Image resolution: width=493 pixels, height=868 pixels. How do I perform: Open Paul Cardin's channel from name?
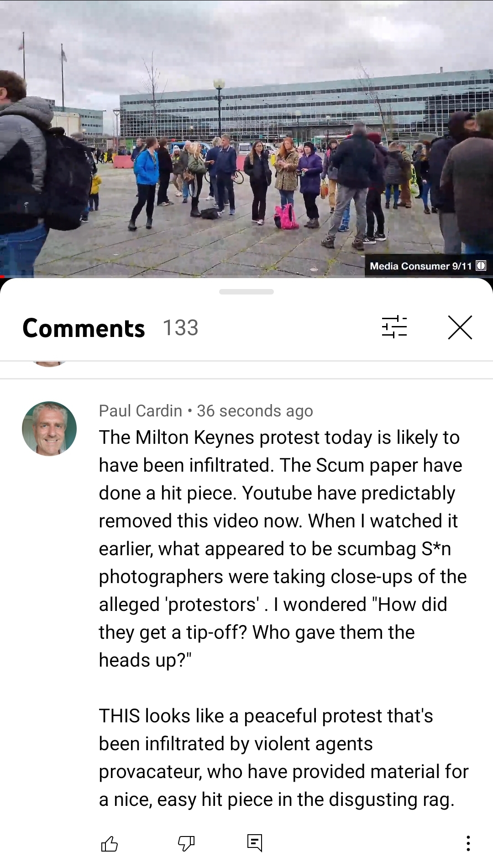coord(141,411)
